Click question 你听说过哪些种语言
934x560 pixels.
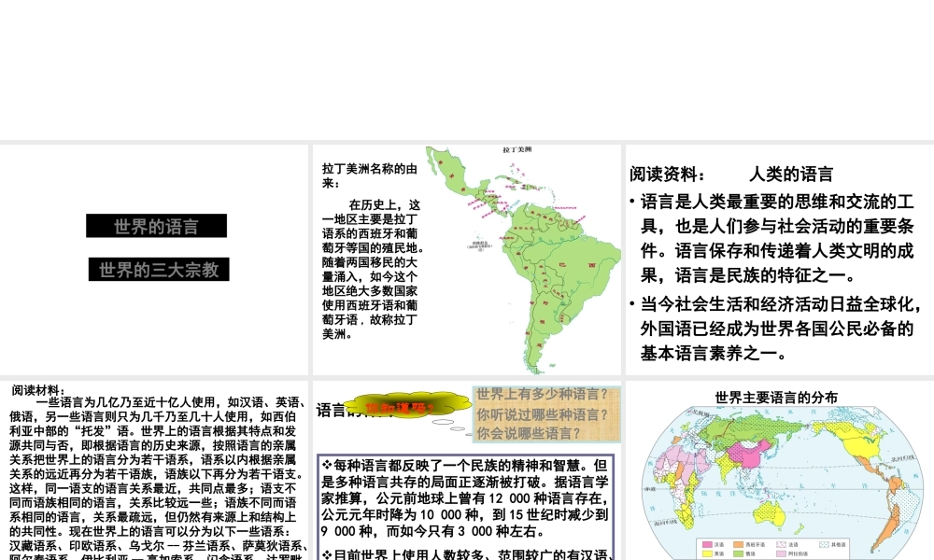(542, 414)
